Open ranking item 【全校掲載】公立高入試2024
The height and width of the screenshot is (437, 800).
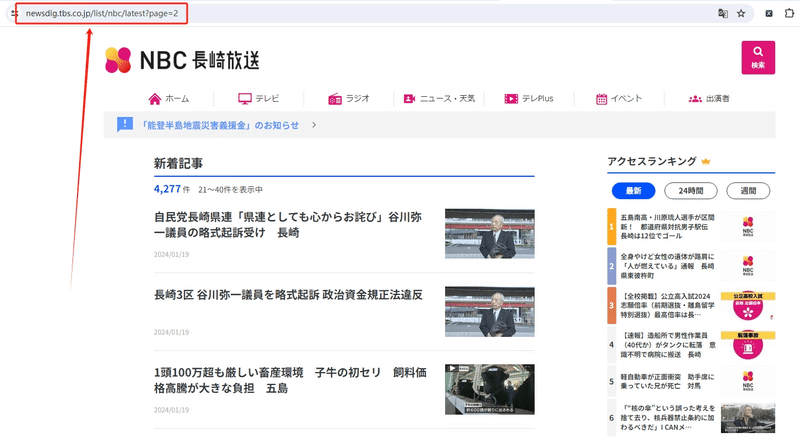pos(667,305)
